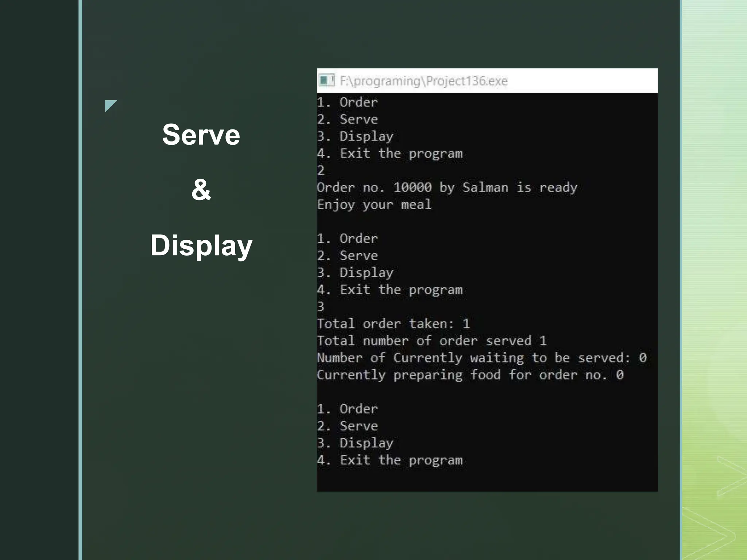Screen dimensions: 747x560
Task: Click the ampersand symbol in slide heading
Action: coord(201,190)
